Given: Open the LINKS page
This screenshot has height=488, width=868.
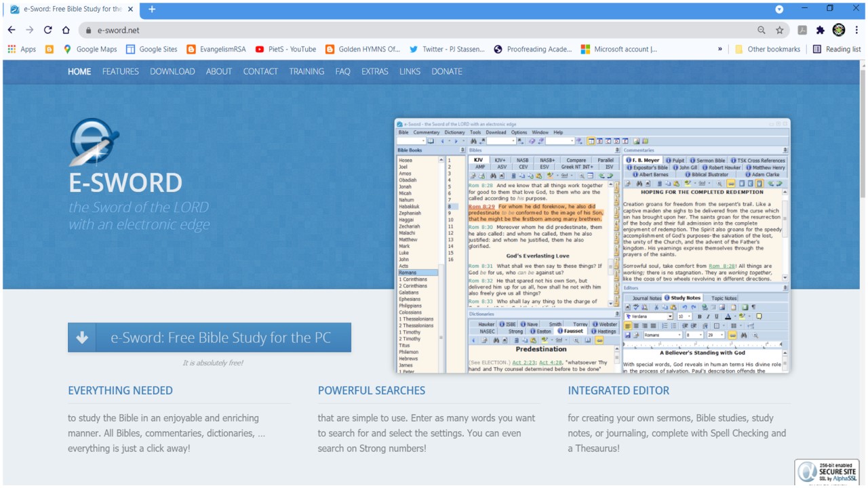Looking at the screenshot, I should pyautogui.click(x=410, y=71).
